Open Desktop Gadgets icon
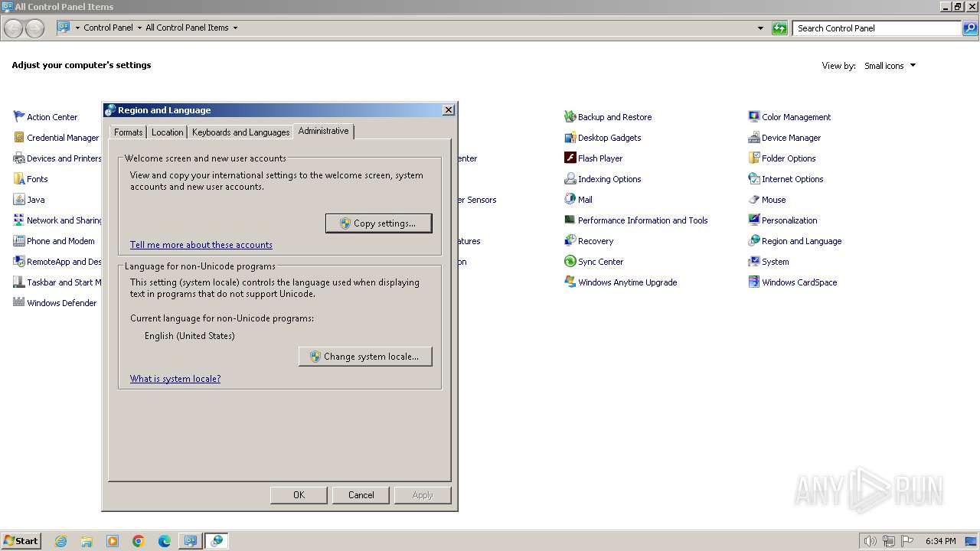The height and width of the screenshot is (551, 980). 570,138
